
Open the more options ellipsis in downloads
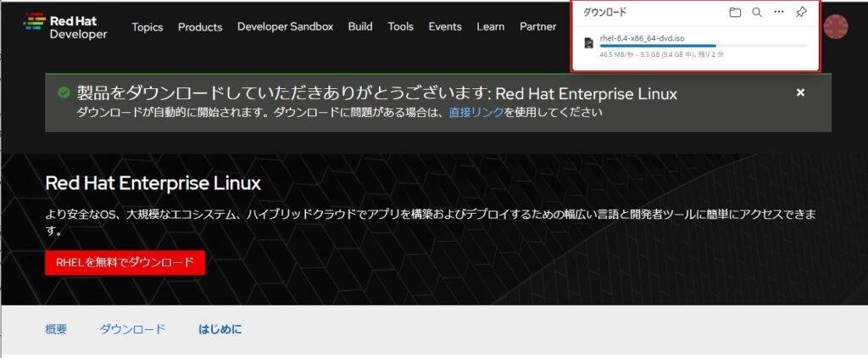(x=779, y=12)
